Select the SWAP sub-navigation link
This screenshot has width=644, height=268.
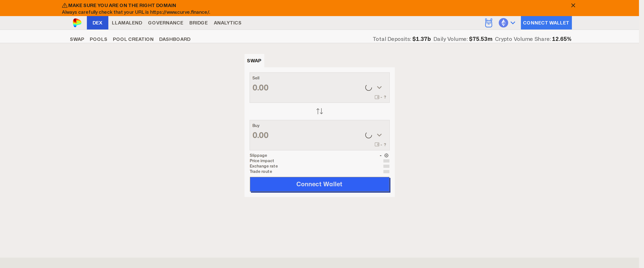point(77,39)
